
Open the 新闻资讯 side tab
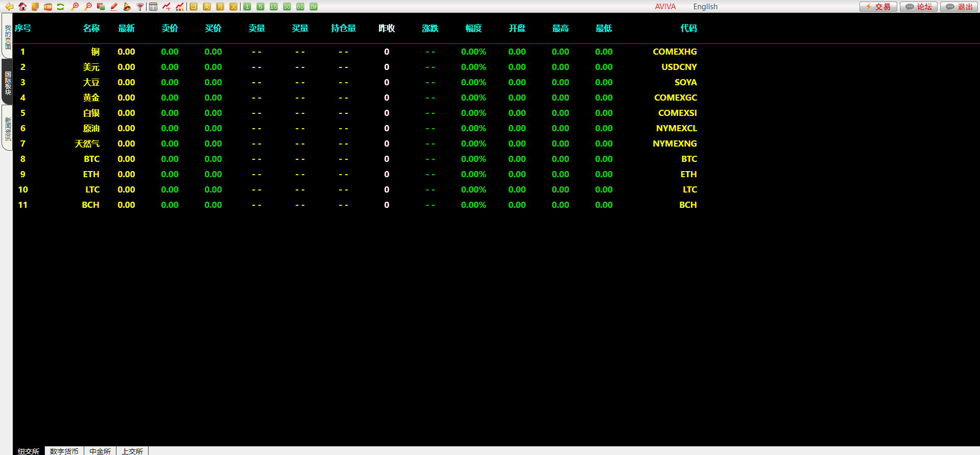(7, 128)
